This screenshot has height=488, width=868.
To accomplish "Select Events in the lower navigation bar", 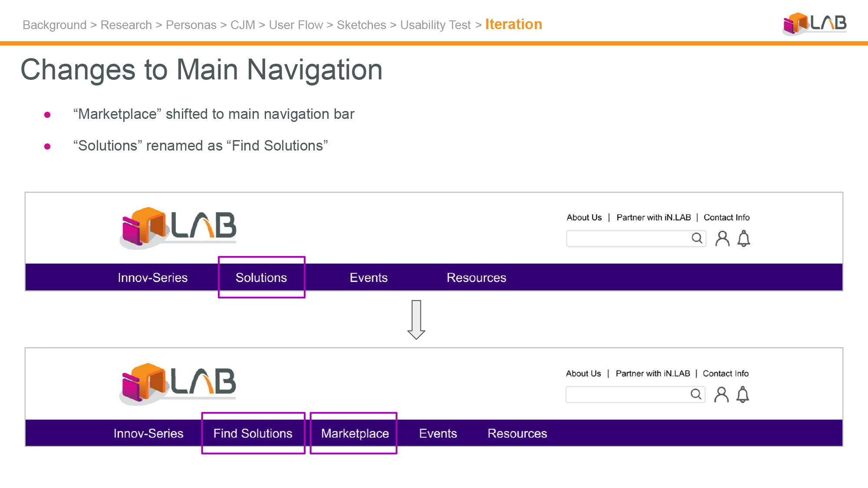I will [x=438, y=433].
